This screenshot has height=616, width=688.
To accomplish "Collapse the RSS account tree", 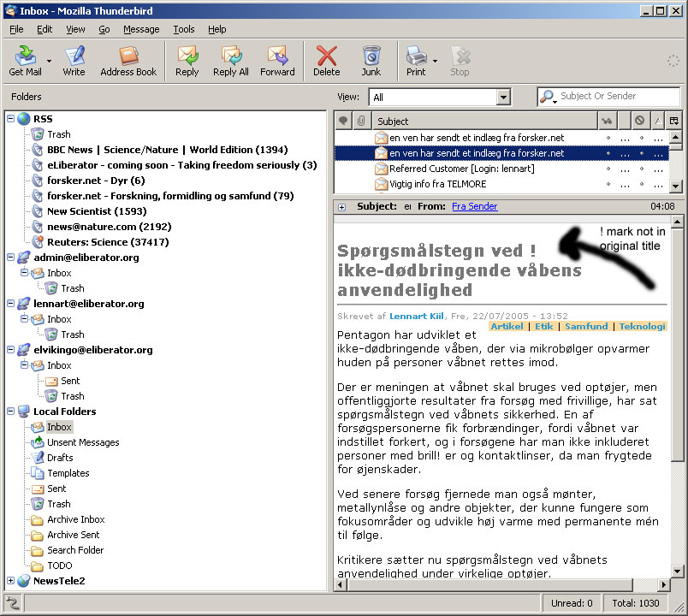I will pos(11,119).
